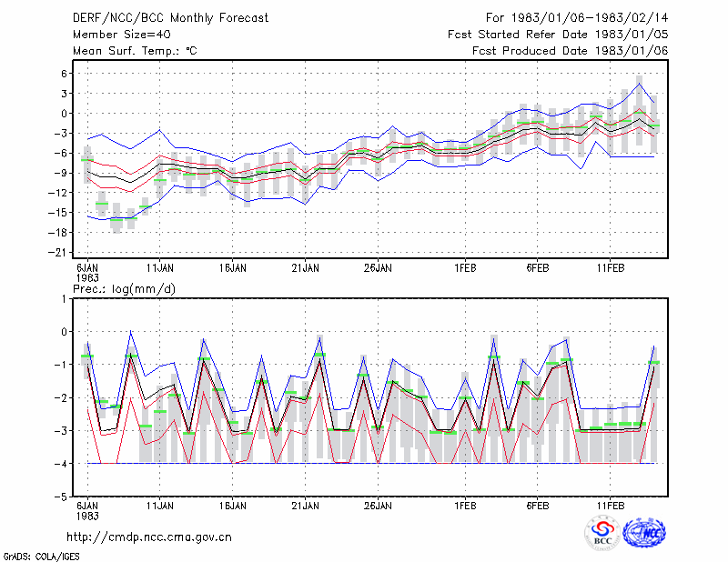Click the BCC logo icon
Image resolution: width=728 pixels, height=562 pixels.
click(x=602, y=533)
